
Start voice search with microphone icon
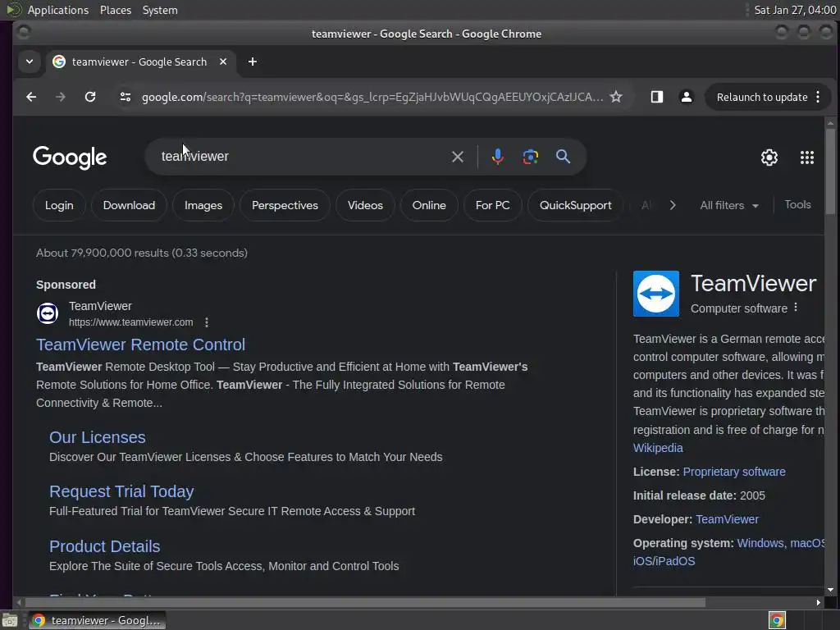pyautogui.click(x=498, y=157)
